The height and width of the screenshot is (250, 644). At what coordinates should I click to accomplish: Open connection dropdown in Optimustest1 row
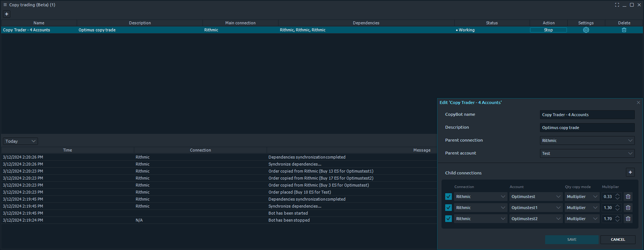(x=481, y=208)
